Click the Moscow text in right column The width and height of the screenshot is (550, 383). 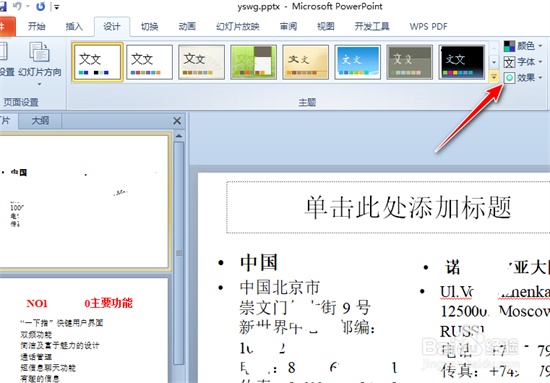coord(524,311)
